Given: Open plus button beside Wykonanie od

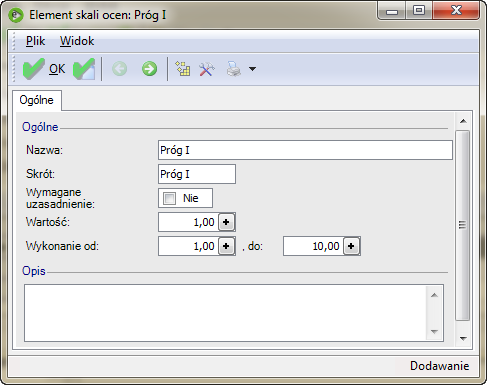Looking at the screenshot, I should pyautogui.click(x=226, y=246).
